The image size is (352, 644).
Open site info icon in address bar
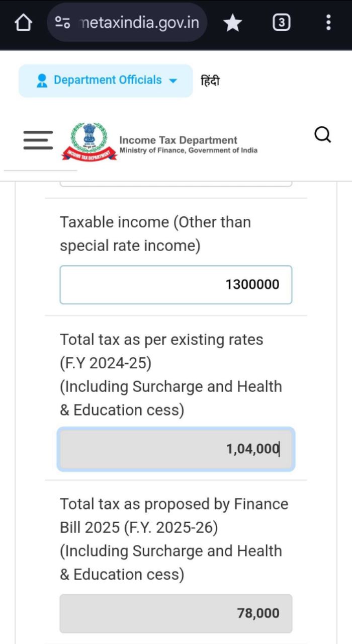click(x=63, y=23)
